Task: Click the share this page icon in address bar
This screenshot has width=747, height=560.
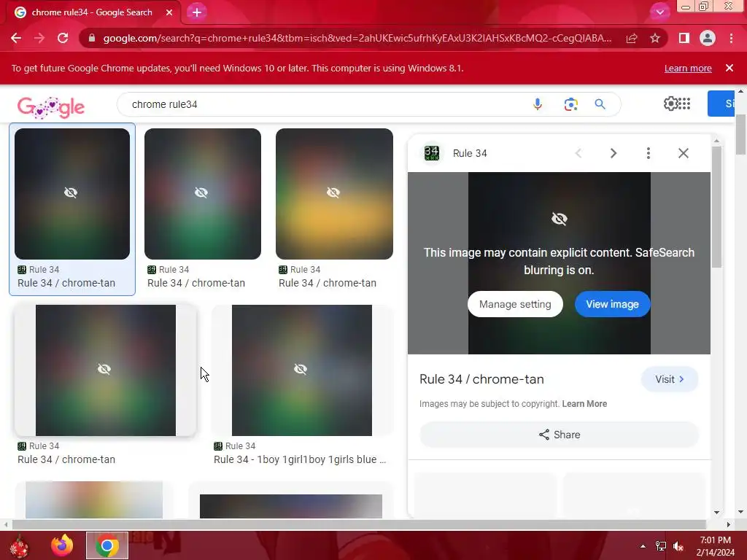Action: click(632, 38)
